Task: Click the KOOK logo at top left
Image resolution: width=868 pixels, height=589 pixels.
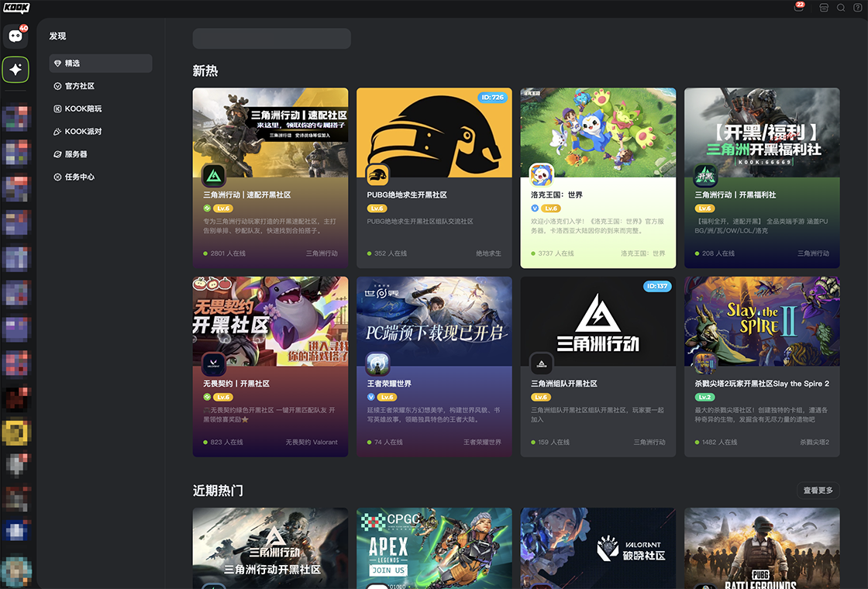Action: click(x=16, y=7)
